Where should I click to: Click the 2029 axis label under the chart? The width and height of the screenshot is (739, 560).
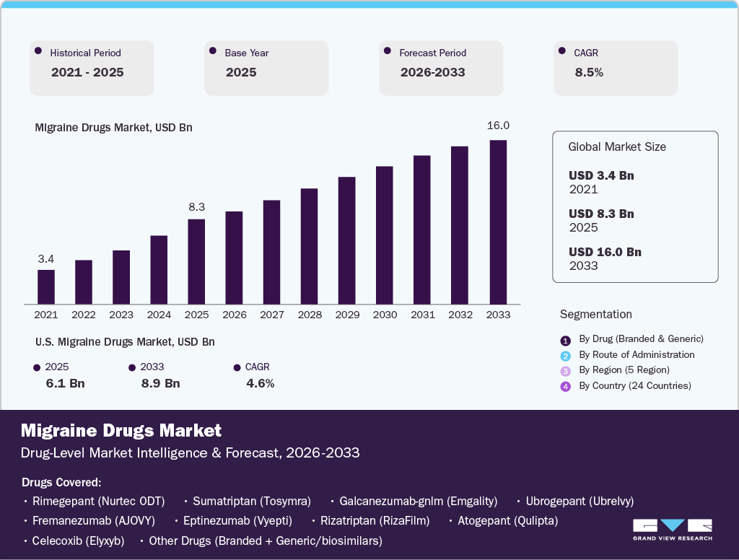click(x=347, y=315)
